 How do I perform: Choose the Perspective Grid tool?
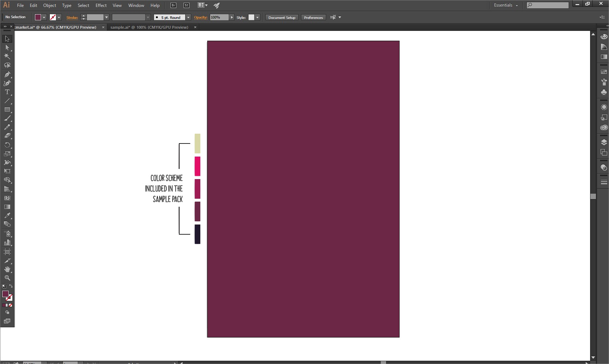[7, 189]
